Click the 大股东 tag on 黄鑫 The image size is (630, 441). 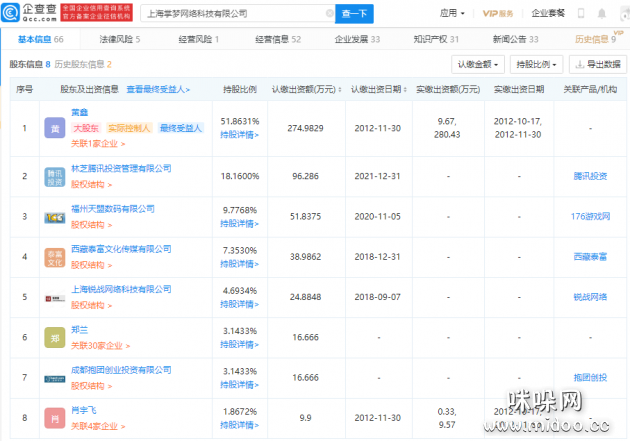pyautogui.click(x=86, y=128)
